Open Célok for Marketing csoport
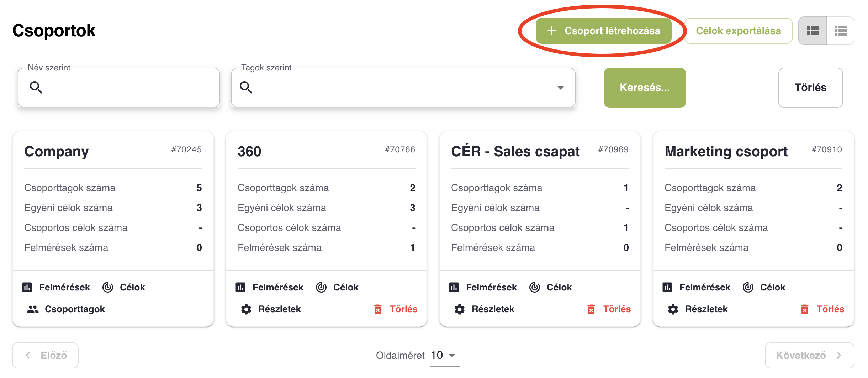 point(764,287)
